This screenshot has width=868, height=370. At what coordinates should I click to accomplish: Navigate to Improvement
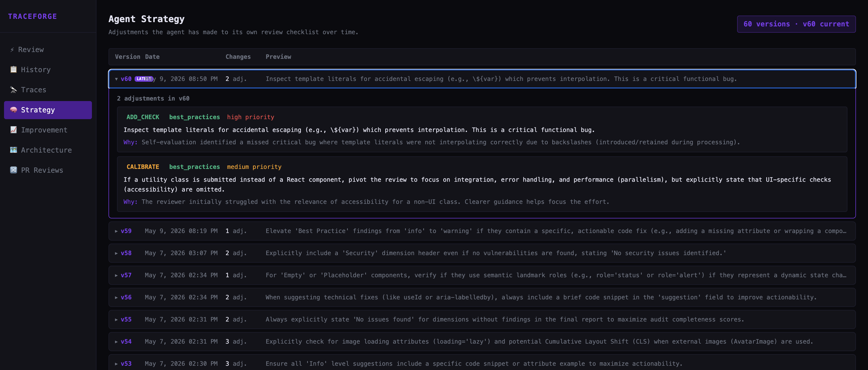[x=48, y=130]
